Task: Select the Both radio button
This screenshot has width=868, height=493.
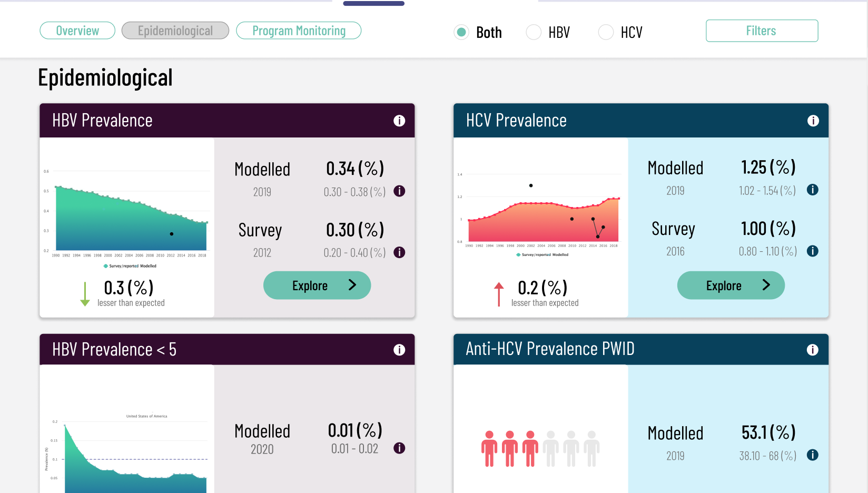Action: point(461,32)
